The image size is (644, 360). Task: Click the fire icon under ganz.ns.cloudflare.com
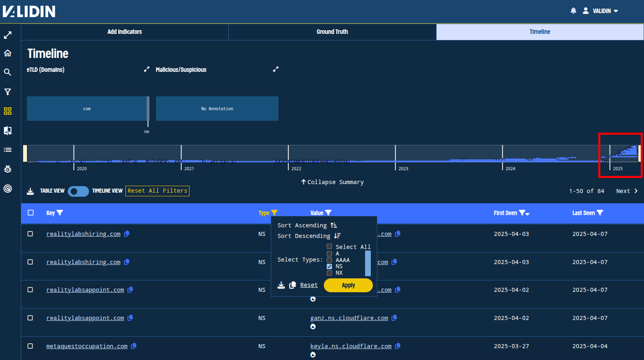click(313, 327)
